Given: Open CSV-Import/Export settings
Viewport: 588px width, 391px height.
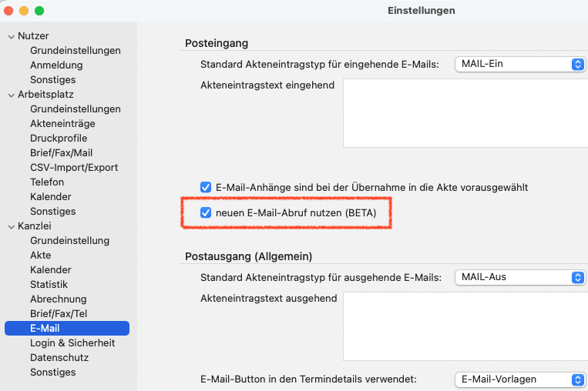Looking at the screenshot, I should coord(74,168).
